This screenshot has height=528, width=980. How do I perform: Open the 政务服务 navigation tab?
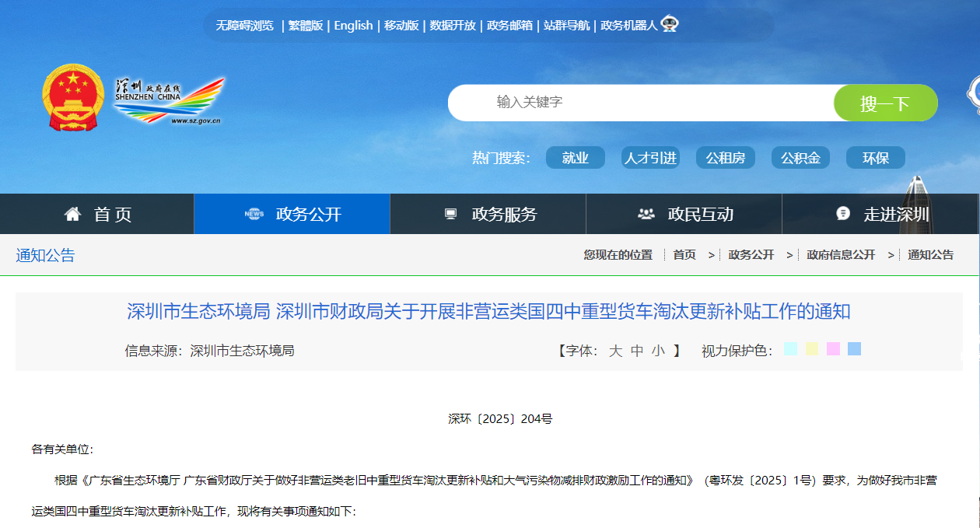tap(504, 215)
